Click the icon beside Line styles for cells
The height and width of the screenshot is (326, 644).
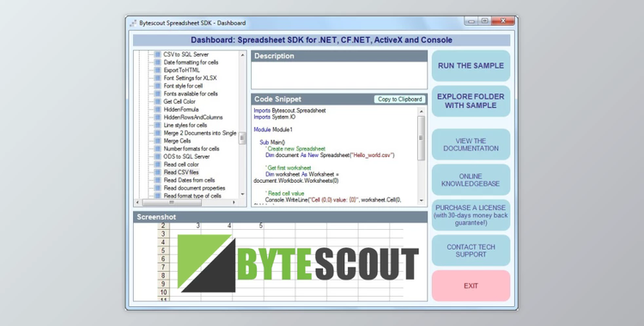pos(158,124)
